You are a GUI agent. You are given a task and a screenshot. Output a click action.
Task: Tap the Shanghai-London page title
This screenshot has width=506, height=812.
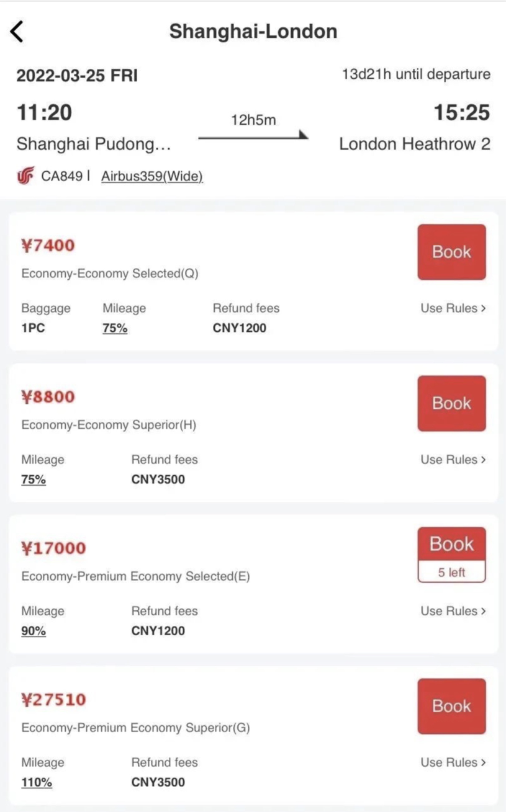click(x=253, y=31)
